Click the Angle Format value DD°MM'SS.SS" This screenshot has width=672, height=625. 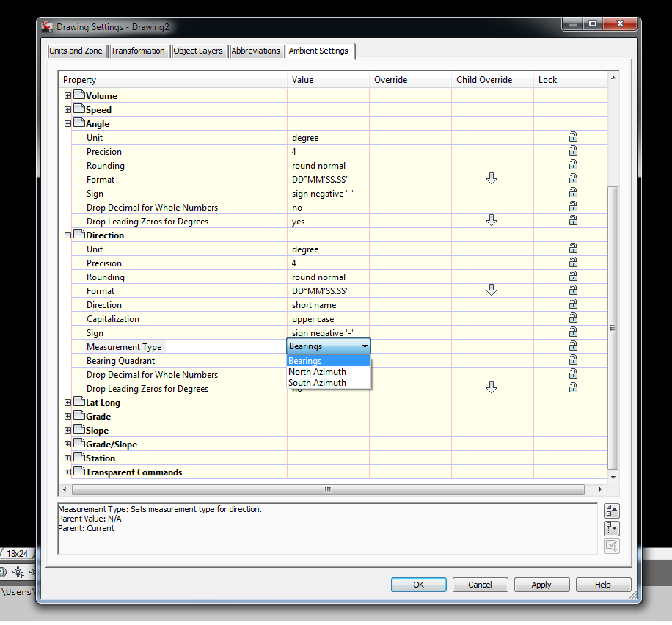[321, 180]
